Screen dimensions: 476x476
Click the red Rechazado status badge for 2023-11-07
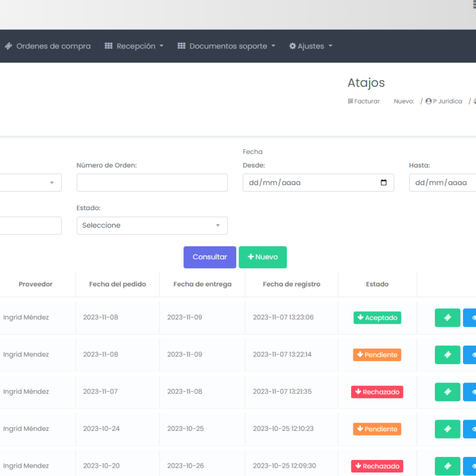pyautogui.click(x=377, y=392)
